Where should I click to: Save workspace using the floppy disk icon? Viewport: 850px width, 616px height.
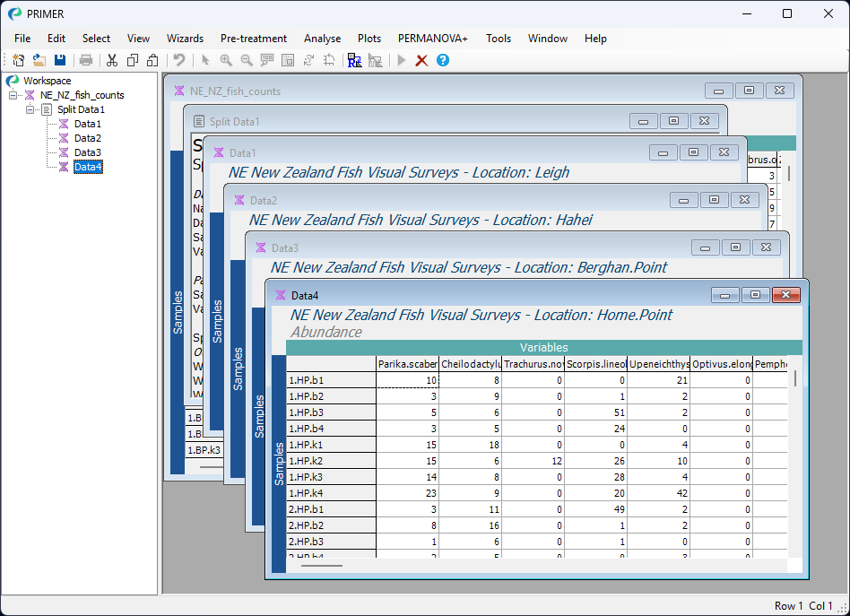click(60, 60)
